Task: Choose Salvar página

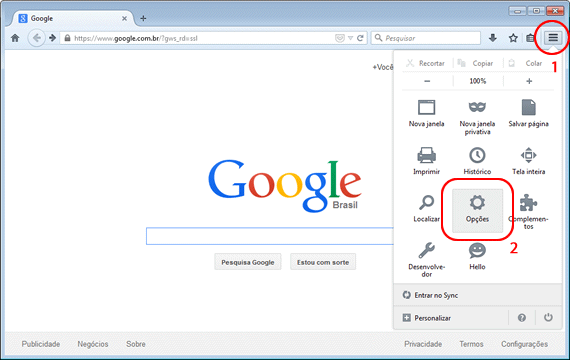Action: (528, 113)
